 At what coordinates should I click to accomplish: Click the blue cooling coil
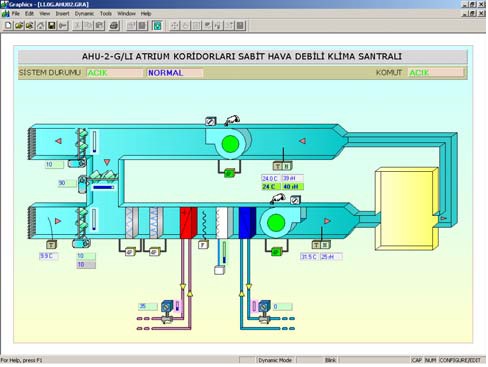tap(247, 223)
